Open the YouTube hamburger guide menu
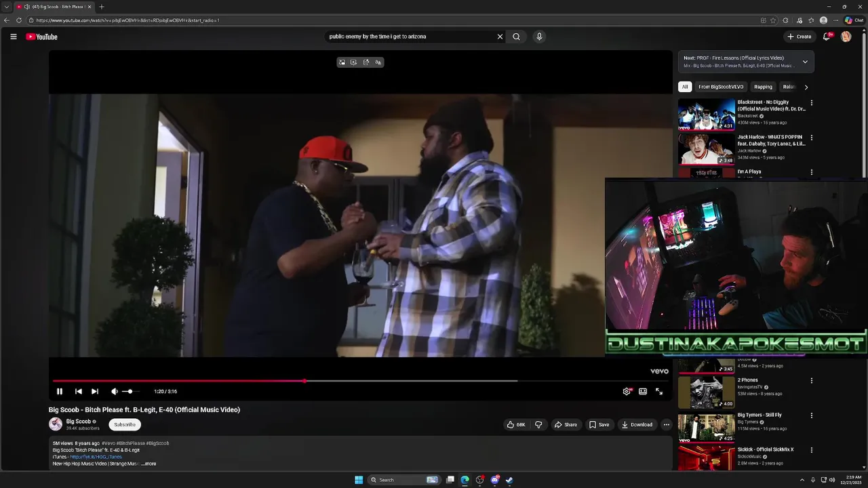868x488 pixels. tap(13, 37)
